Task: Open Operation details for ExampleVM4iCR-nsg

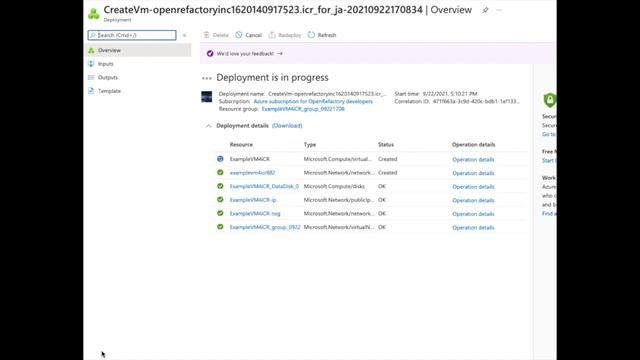Action: [473, 214]
